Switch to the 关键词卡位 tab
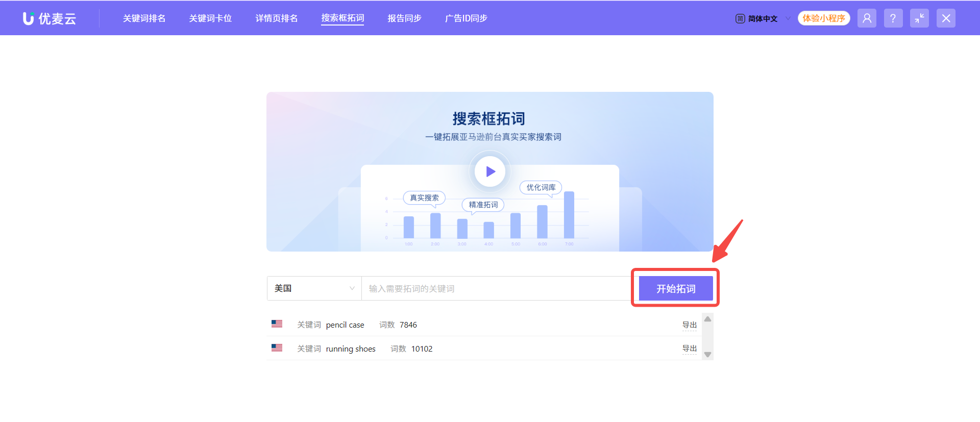 (x=210, y=18)
